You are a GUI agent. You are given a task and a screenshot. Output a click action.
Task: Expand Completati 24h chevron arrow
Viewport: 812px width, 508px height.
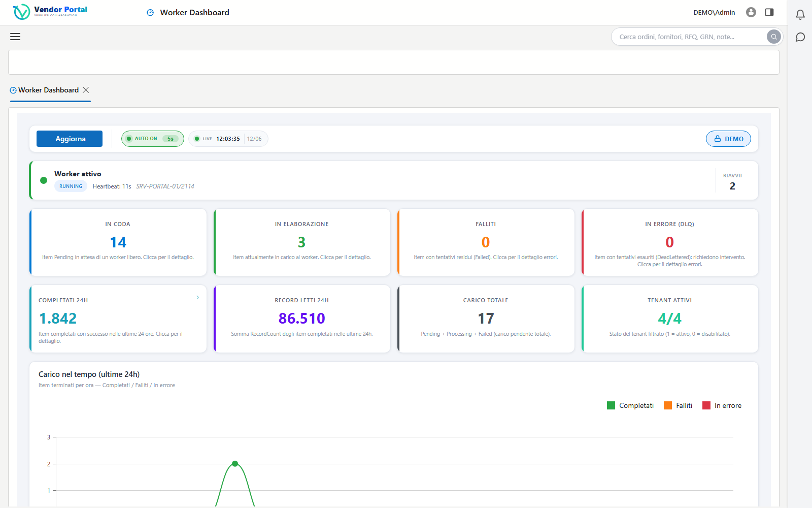198,298
